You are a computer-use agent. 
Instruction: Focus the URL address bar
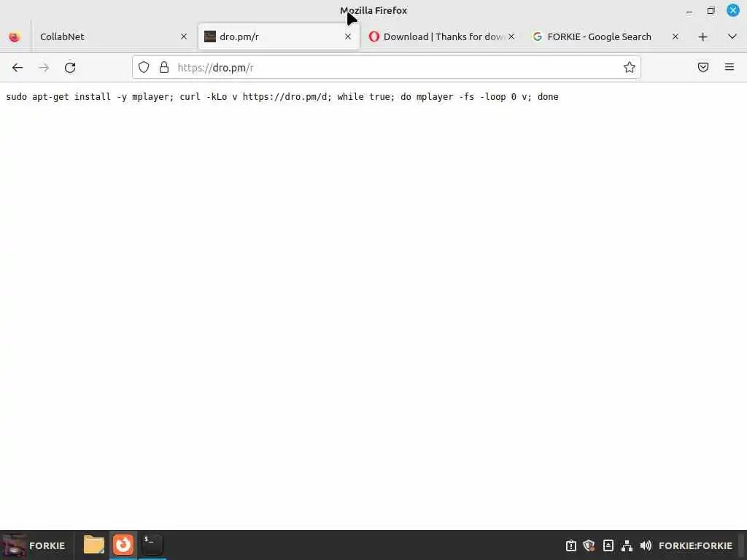(x=386, y=68)
